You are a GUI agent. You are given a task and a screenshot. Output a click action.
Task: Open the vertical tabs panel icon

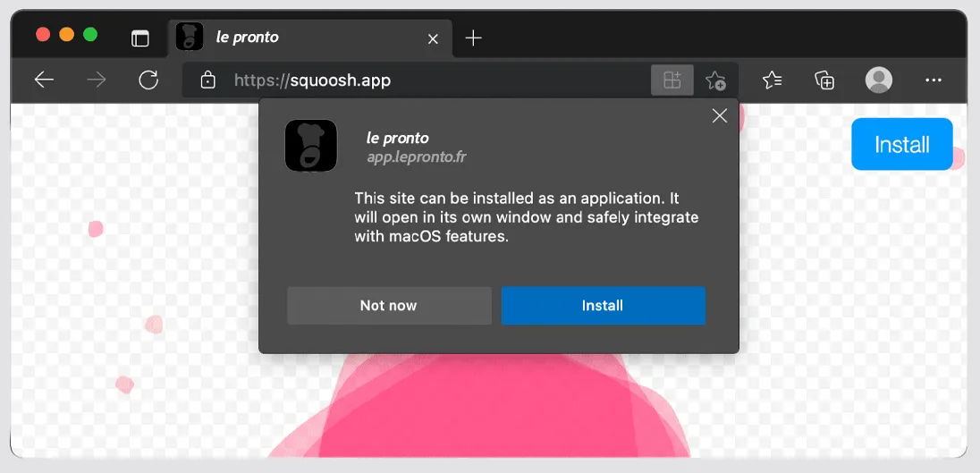tap(140, 38)
